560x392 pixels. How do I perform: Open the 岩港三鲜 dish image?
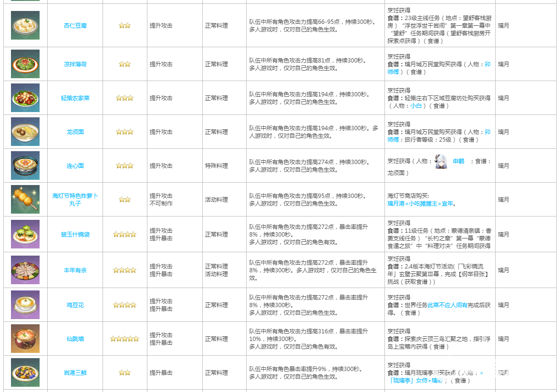(x=25, y=372)
